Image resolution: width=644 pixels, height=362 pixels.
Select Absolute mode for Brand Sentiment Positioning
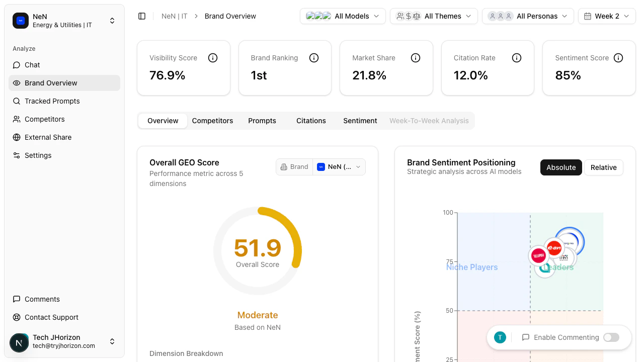tap(561, 167)
